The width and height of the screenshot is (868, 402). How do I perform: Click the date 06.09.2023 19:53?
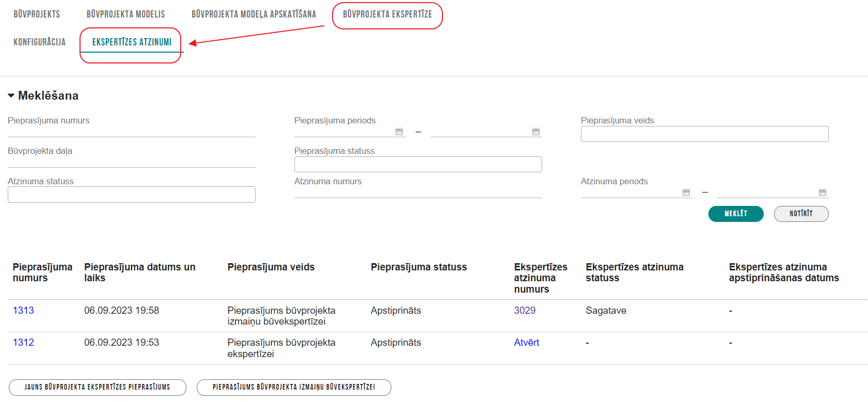click(122, 343)
